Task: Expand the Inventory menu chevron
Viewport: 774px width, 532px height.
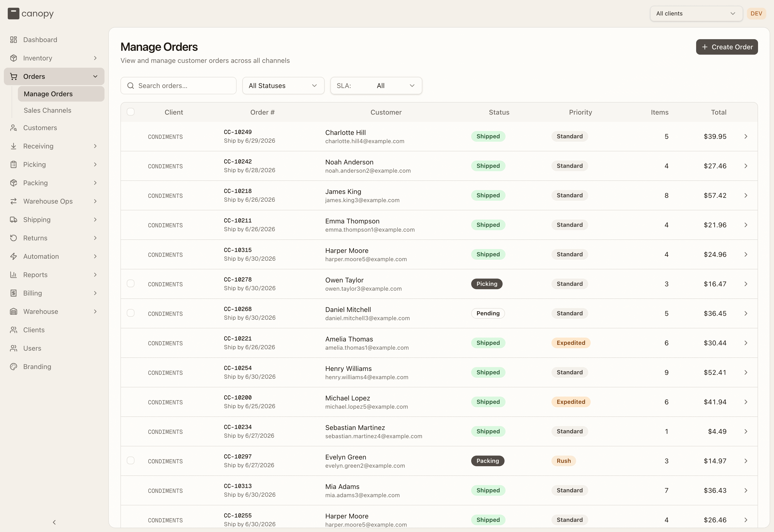Action: pyautogui.click(x=95, y=58)
